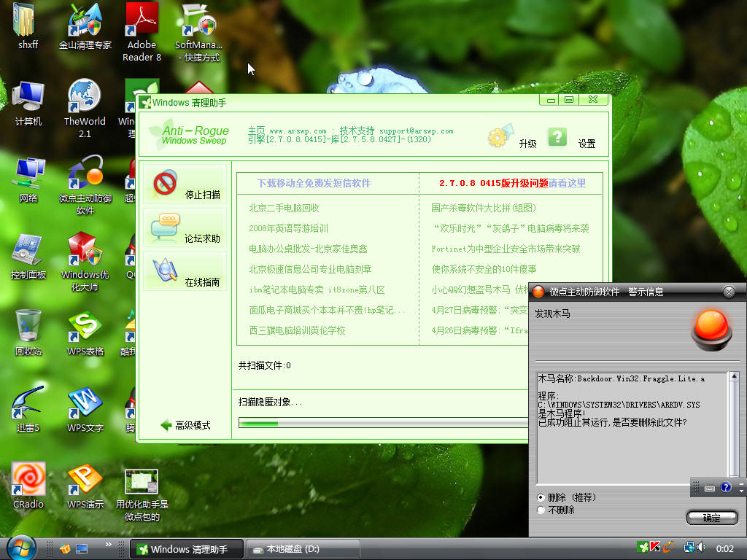This screenshot has height=560, width=747.
Task: Launch the Windows优化大师 shortcut
Action: 85,262
